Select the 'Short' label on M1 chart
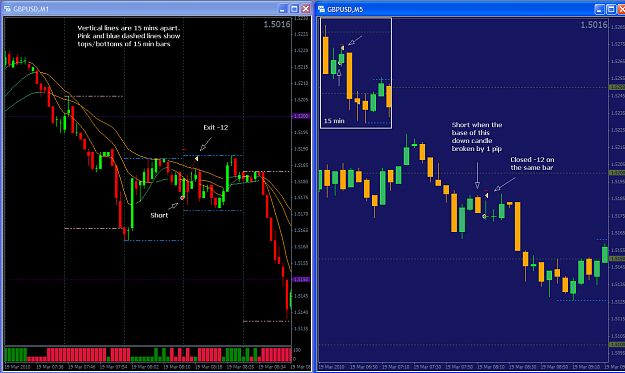The width and height of the screenshot is (625, 373). pyautogui.click(x=159, y=215)
